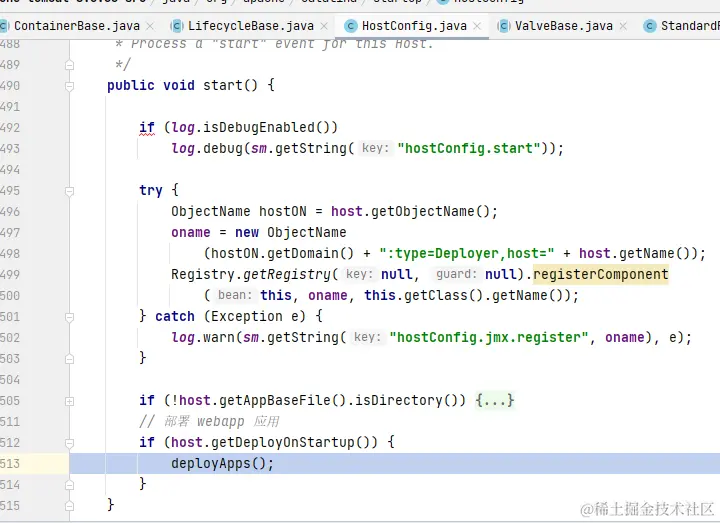
Task: Click isDebugEnabled on line 492
Action: point(259,127)
